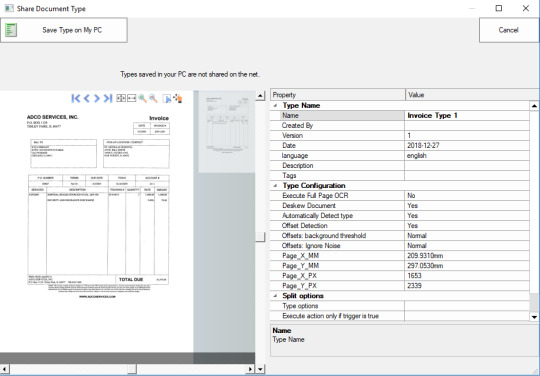
Task: Jump to the last page of the document
Action: tap(108, 98)
